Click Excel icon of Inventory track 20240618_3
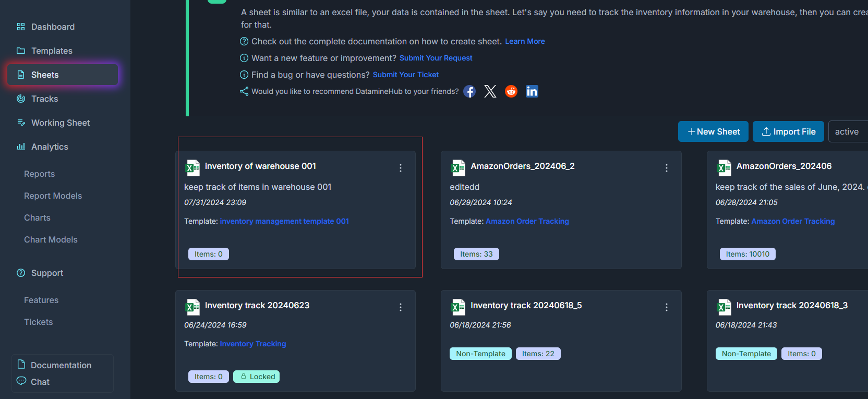 tap(724, 307)
